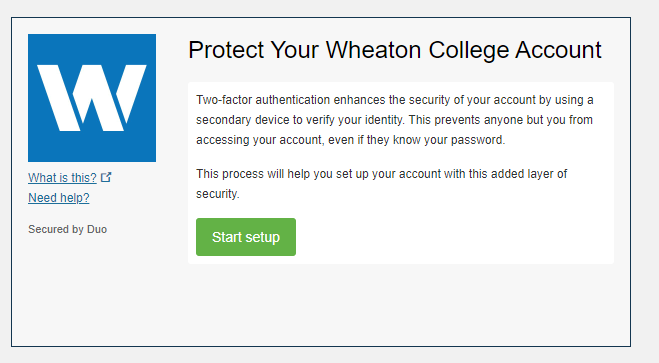This screenshot has width=659, height=363.
Task: Click the Two-factor authentication paragraph
Action: 395,120
